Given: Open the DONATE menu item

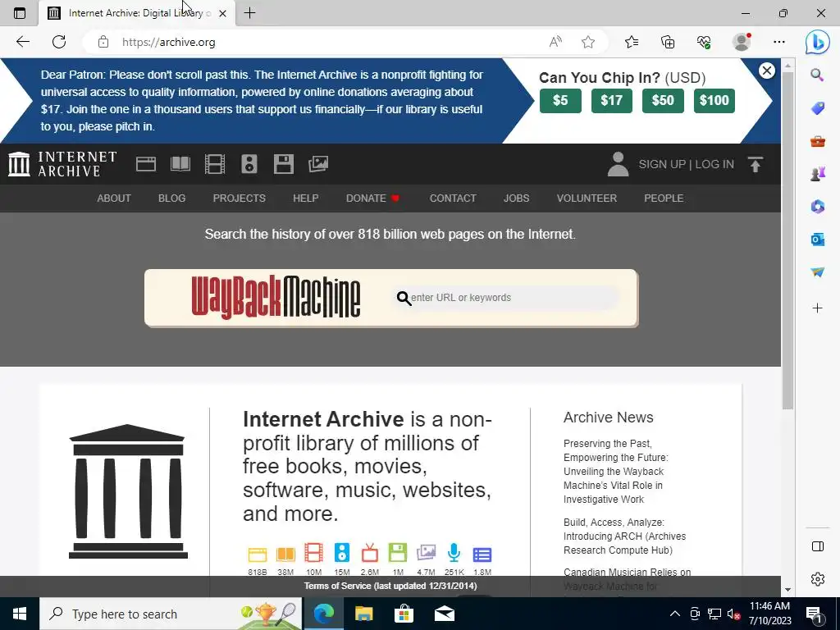Looking at the screenshot, I should (373, 199).
